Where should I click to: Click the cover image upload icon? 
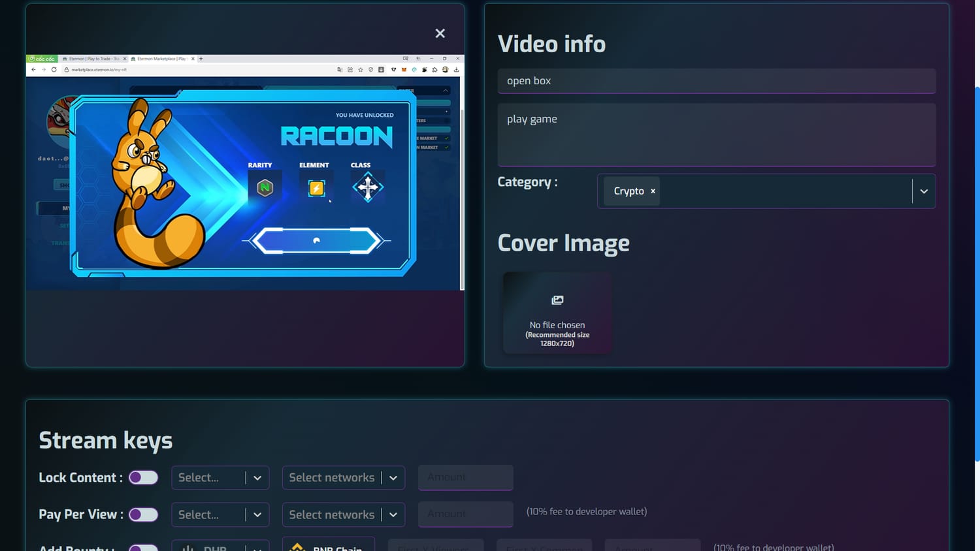coord(557,300)
